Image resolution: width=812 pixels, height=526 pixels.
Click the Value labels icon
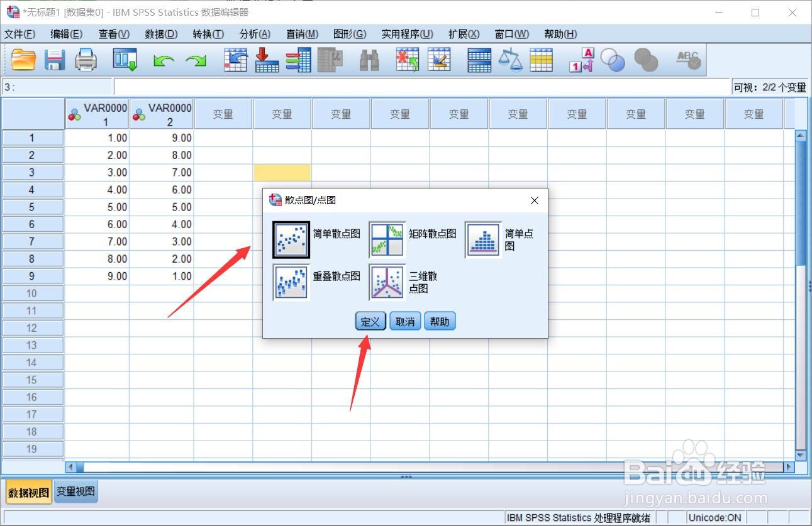pyautogui.click(x=581, y=60)
